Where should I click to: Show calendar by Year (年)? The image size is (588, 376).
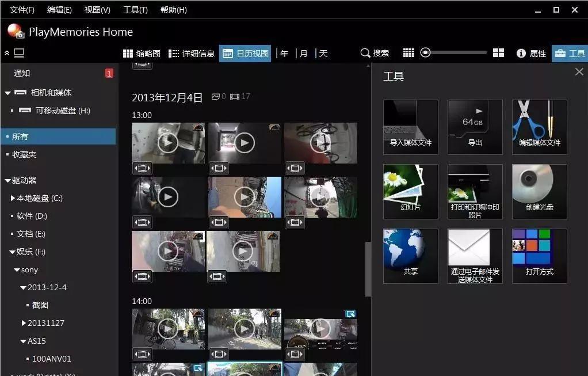pyautogui.click(x=284, y=54)
